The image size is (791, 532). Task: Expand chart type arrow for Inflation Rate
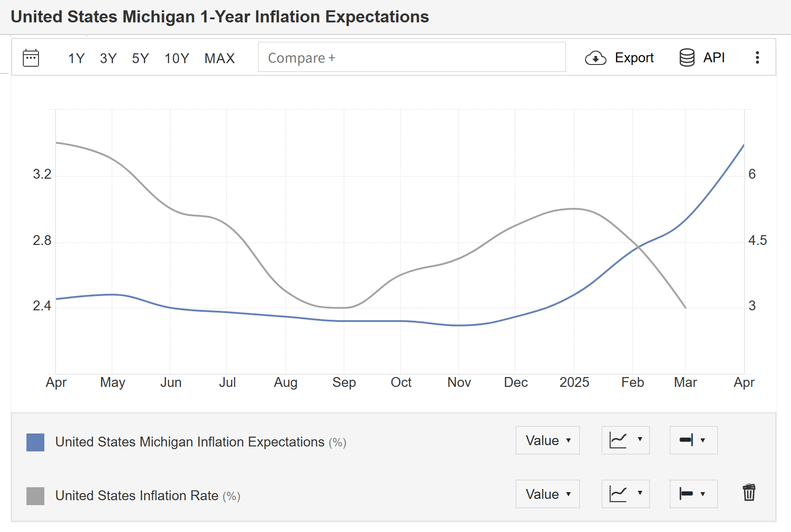(x=640, y=493)
